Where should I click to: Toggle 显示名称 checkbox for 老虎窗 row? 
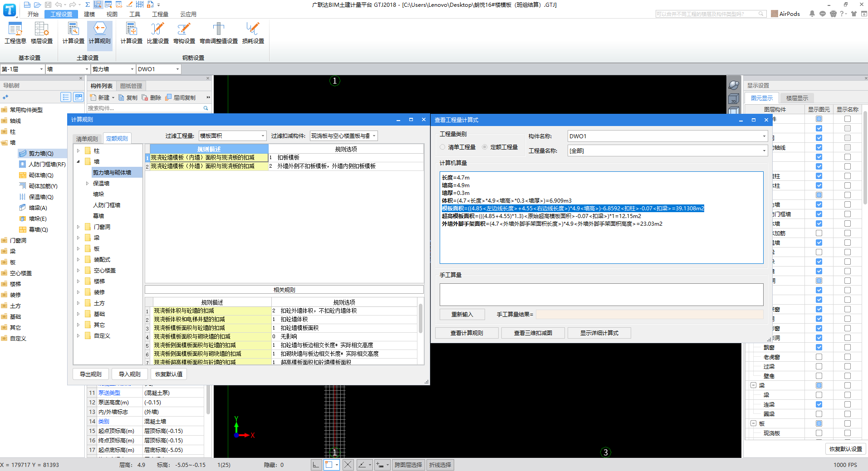[847, 357]
